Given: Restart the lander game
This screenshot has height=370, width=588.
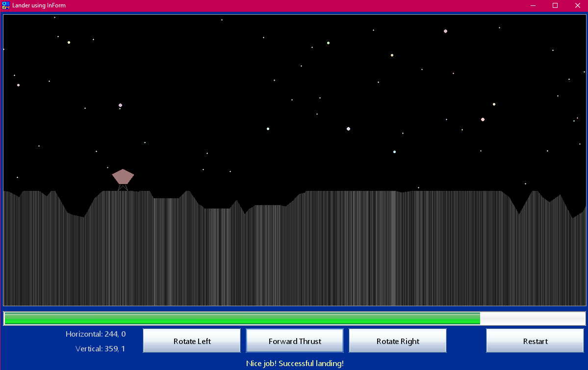Looking at the screenshot, I should 535,341.
